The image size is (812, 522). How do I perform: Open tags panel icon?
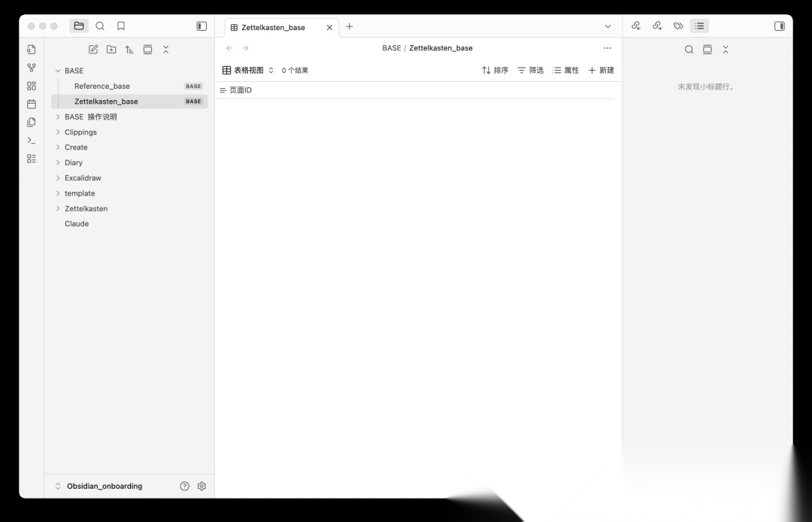point(678,26)
